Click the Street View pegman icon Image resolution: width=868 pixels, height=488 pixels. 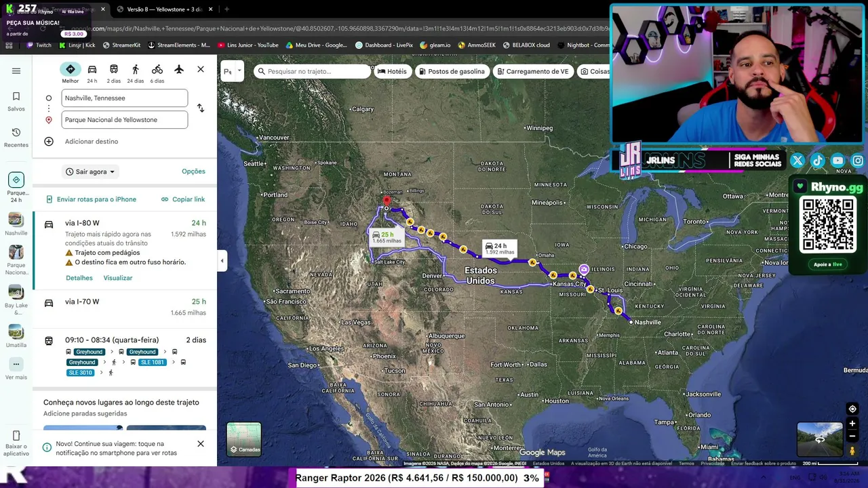click(x=852, y=451)
